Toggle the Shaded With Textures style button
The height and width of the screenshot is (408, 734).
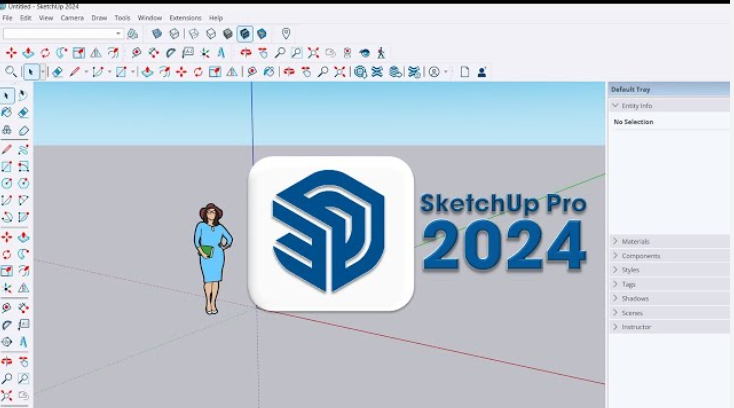(x=245, y=34)
